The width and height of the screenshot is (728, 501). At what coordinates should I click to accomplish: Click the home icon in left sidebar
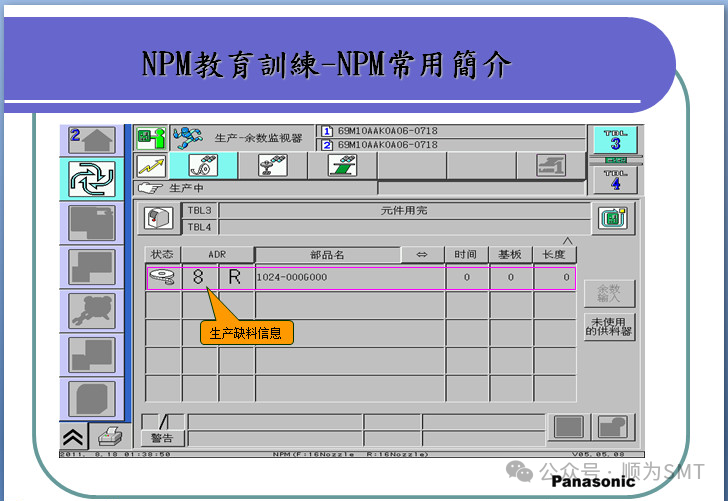pyautogui.click(x=92, y=139)
